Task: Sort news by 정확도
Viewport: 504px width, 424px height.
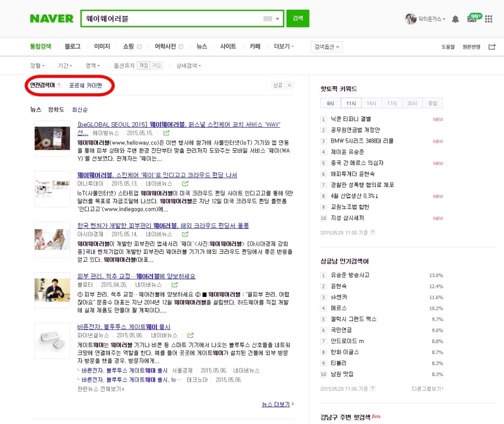Action: 56,110
